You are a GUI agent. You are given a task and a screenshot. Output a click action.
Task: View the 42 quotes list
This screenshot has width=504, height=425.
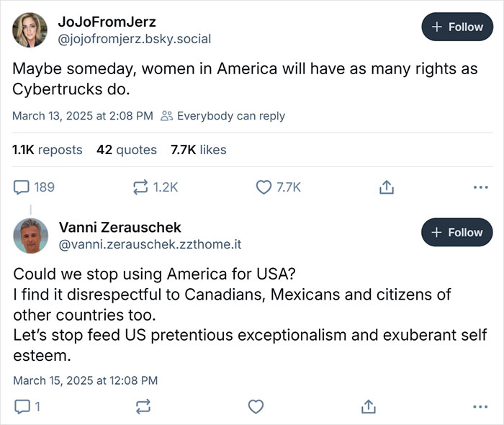(127, 150)
